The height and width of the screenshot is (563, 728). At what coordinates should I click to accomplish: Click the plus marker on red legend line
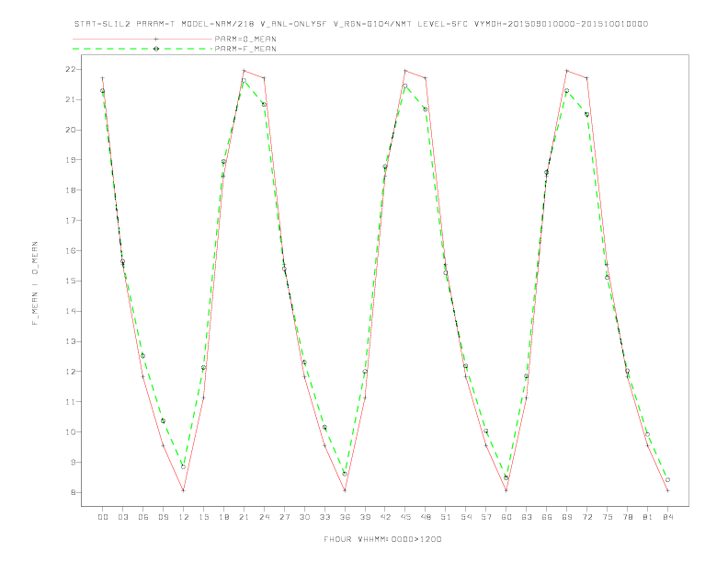coord(156,39)
